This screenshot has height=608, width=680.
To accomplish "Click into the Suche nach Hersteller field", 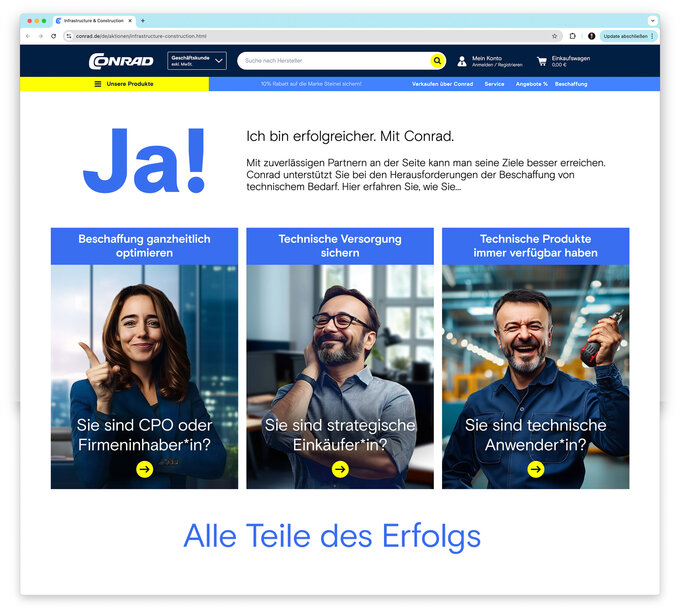I will tap(336, 61).
